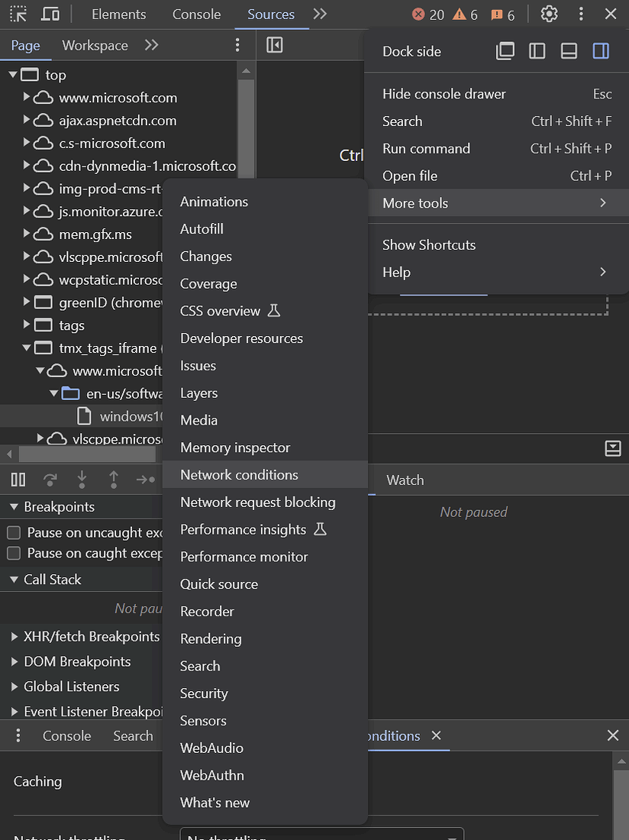The height and width of the screenshot is (840, 629).
Task: Click Hide console drawer
Action: [x=444, y=93]
